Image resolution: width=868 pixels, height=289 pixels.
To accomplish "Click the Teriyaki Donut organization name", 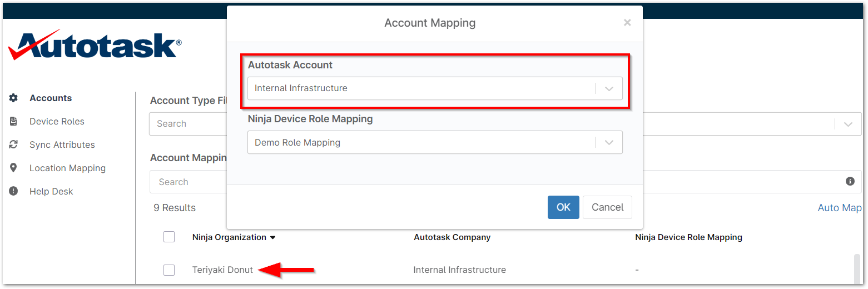I will 222,270.
